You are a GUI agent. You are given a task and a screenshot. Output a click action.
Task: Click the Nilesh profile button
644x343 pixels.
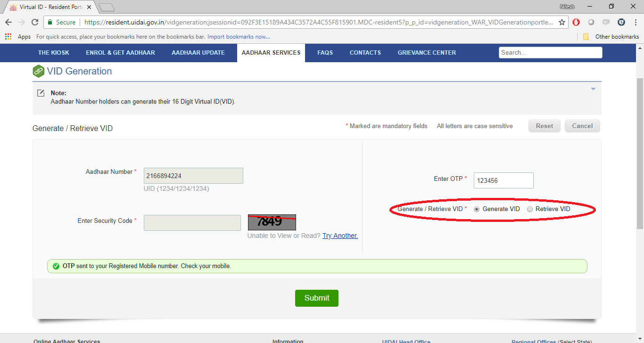point(567,6)
